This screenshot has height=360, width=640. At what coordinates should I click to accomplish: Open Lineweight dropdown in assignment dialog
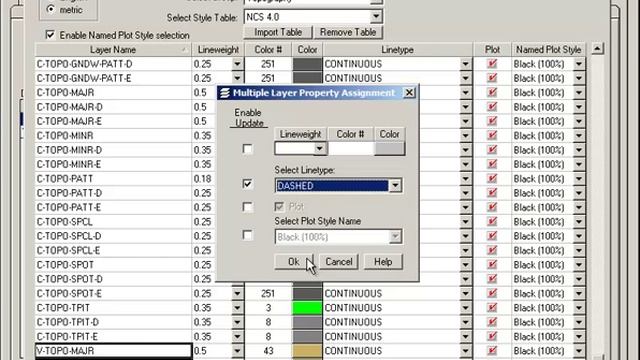tap(320, 149)
